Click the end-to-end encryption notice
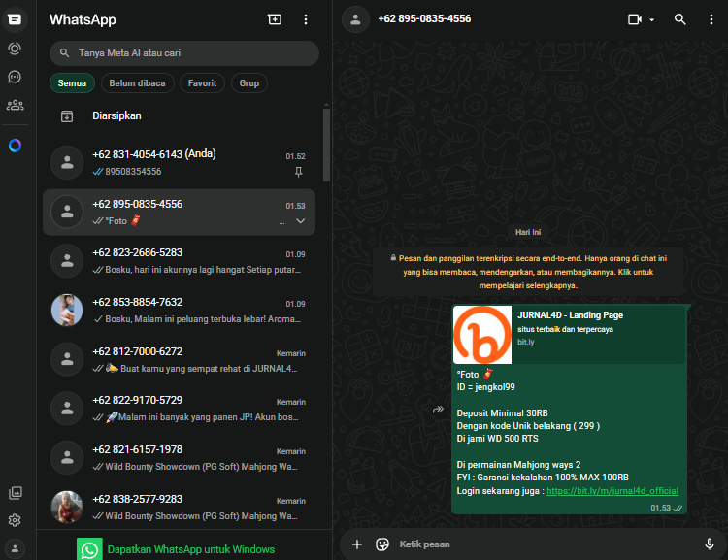Screen dimensions: 728x560 click(528, 272)
